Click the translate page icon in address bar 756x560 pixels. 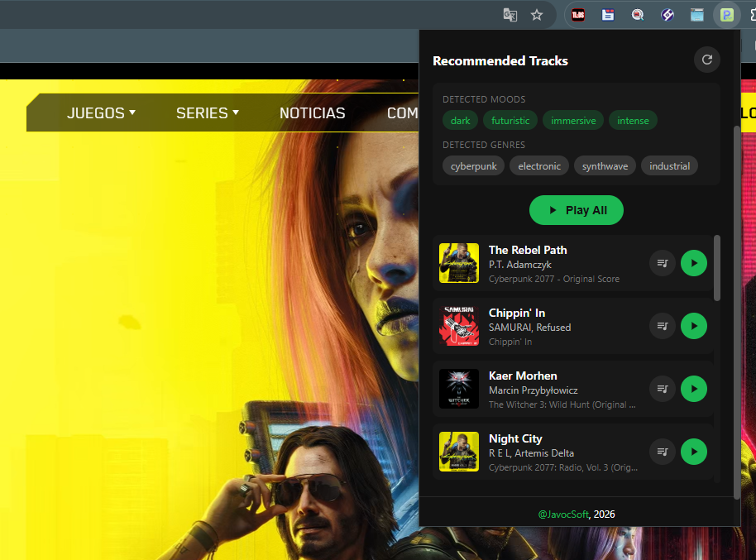(510, 15)
